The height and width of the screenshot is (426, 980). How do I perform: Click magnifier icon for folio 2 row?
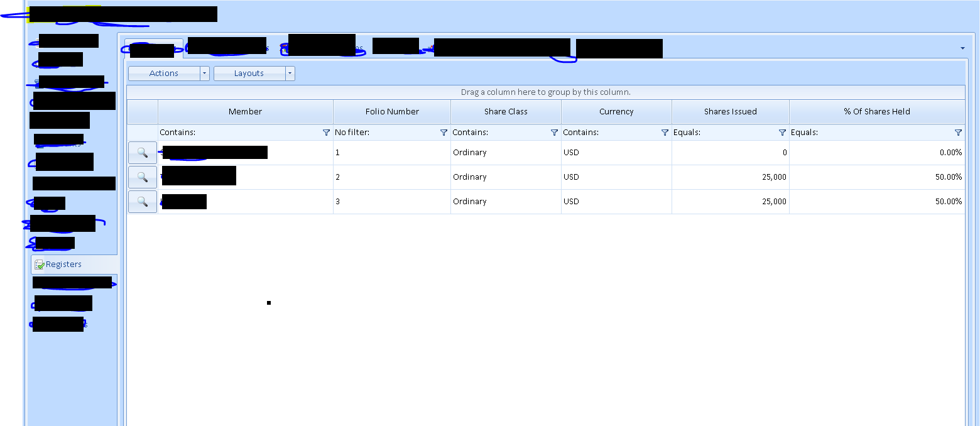click(143, 177)
